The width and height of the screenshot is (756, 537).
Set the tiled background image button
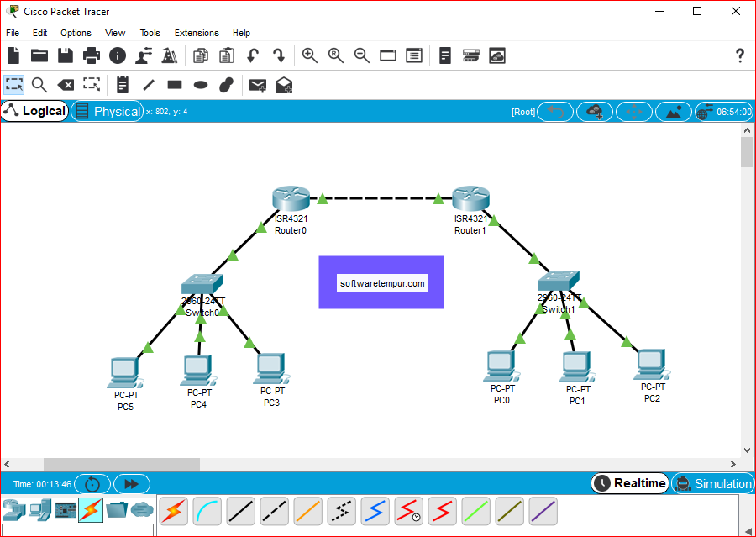click(674, 112)
